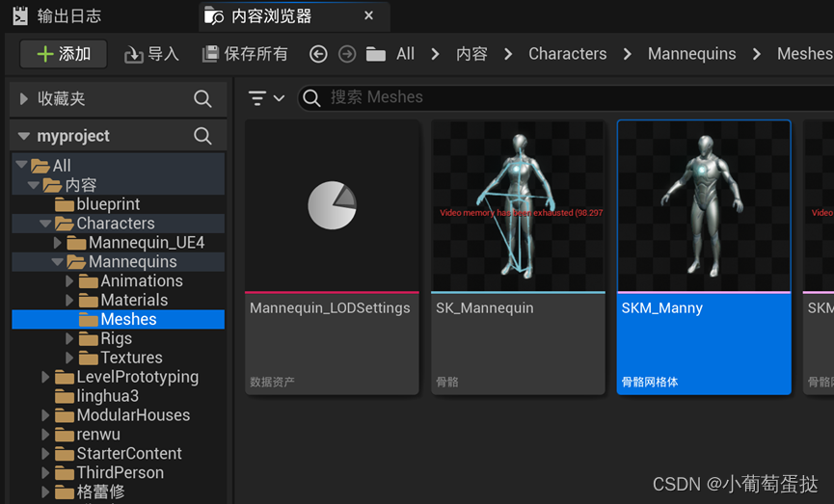Image resolution: width=834 pixels, height=504 pixels.
Task: Click the folder icon before All breadcrumb
Action: [x=375, y=54]
